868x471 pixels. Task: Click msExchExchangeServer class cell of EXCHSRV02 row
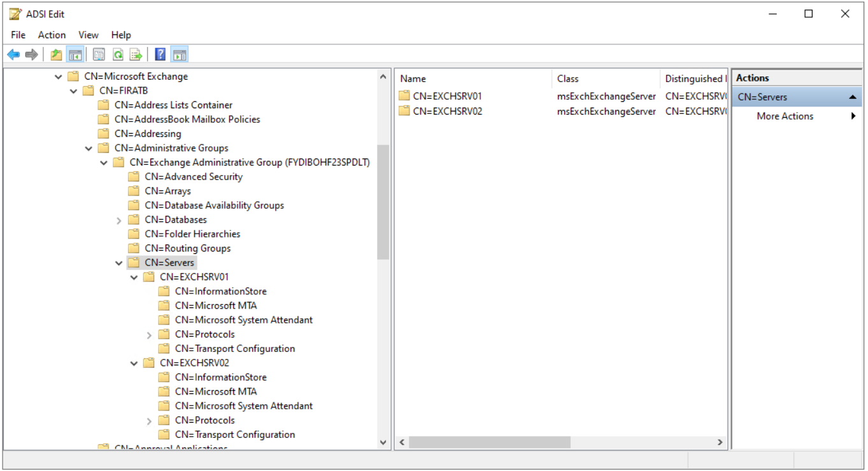pos(606,111)
